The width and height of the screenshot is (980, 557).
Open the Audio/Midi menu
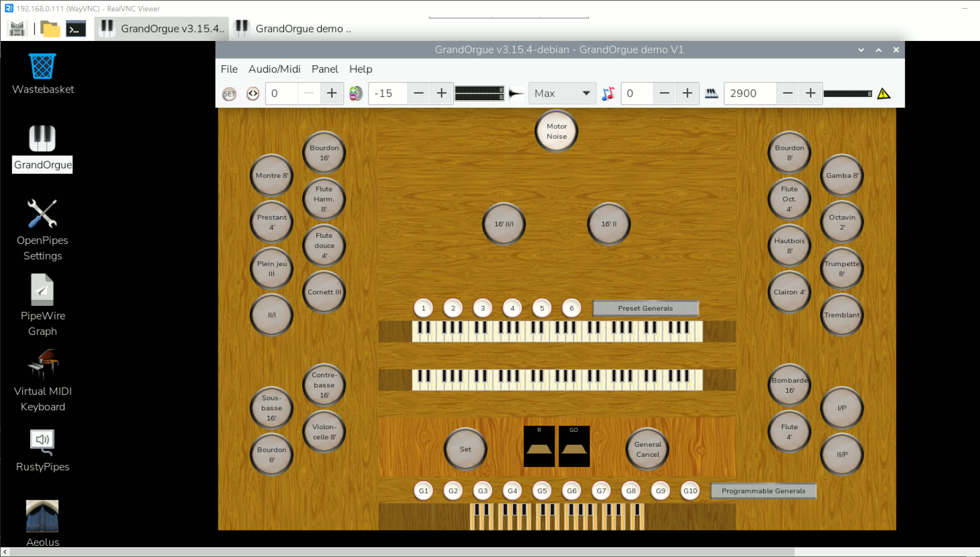[x=274, y=69]
